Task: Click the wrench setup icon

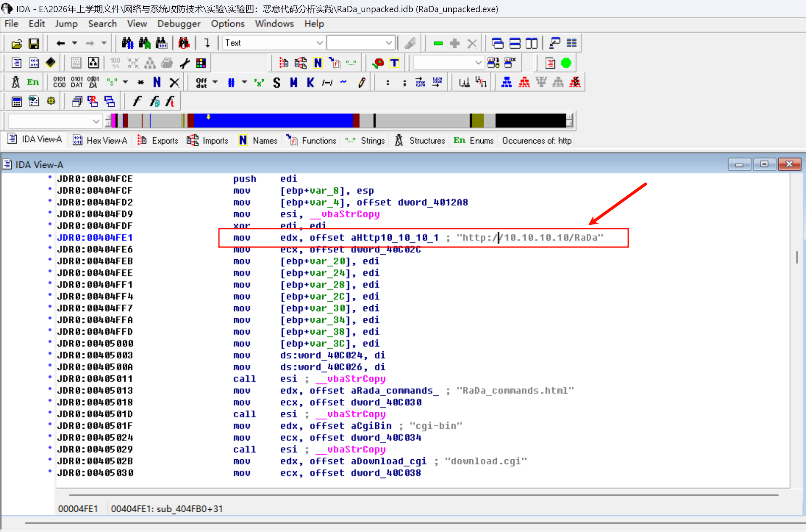Action: [184, 63]
